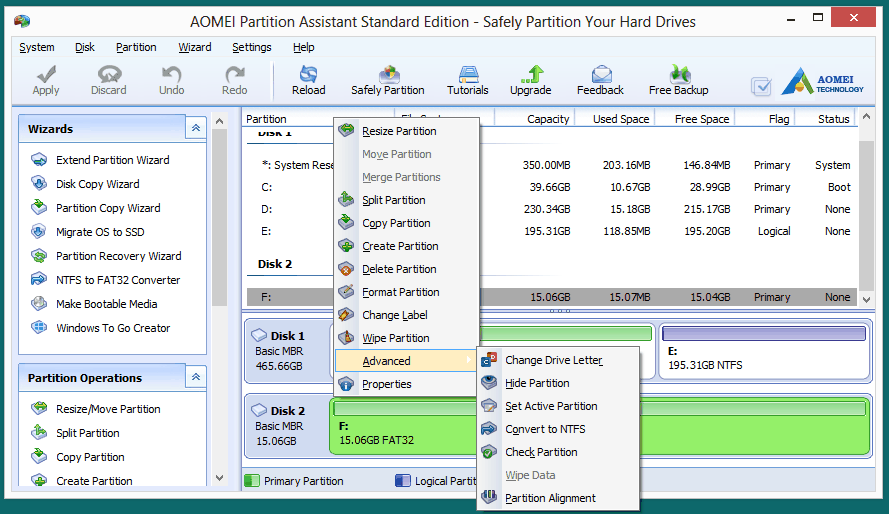889x514 pixels.
Task: Select E: 195.31GB NTFS partition block
Action: 764,351
